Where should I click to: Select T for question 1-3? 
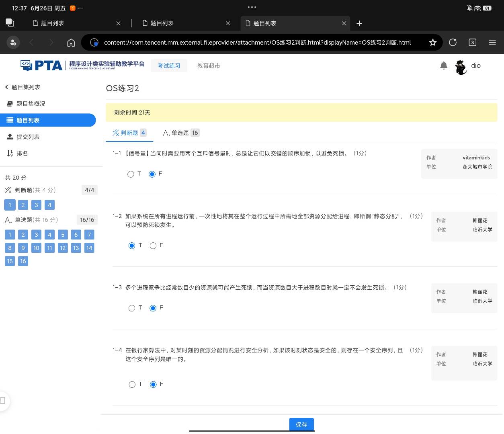[131, 308]
